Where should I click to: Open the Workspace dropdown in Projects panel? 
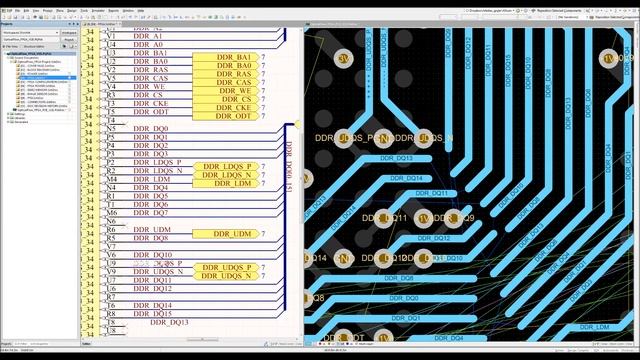pyautogui.click(x=31, y=33)
